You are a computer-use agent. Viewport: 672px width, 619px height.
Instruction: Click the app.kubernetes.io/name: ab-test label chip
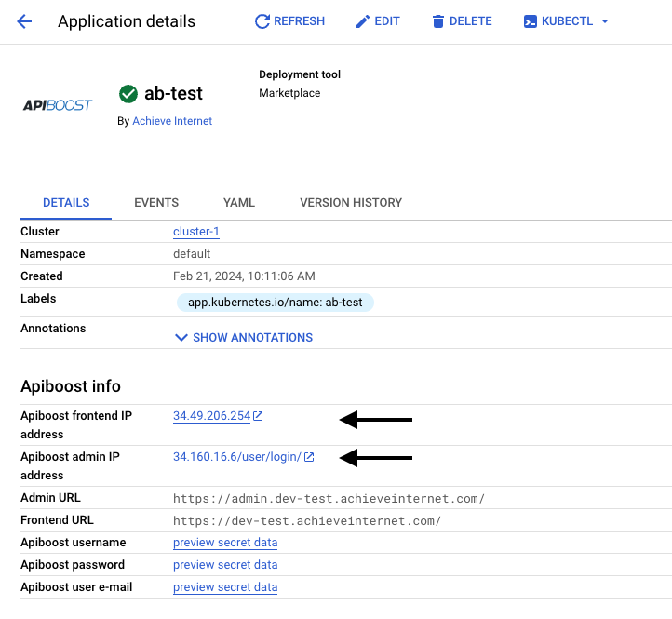click(276, 303)
